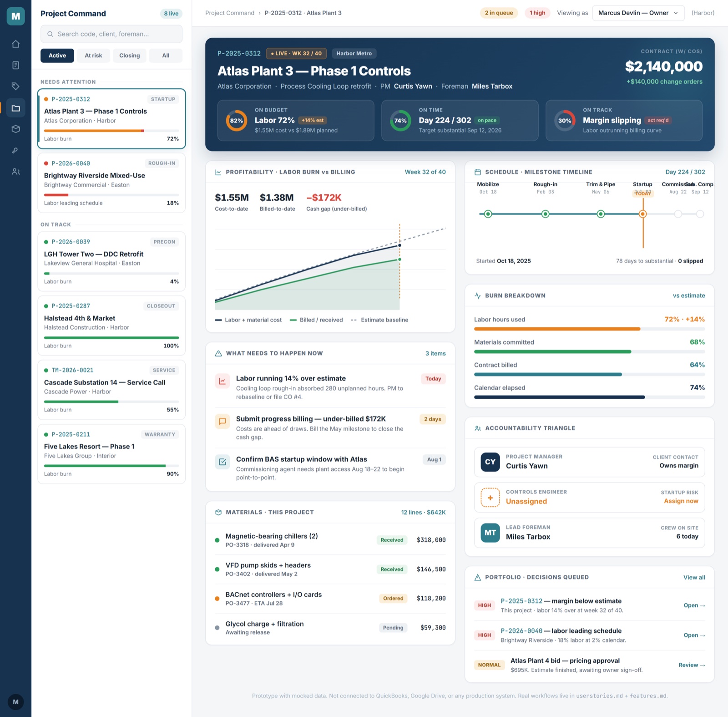Click the Trim & Pipe milestone marker
Screen dimensions: 728x717
601,214
